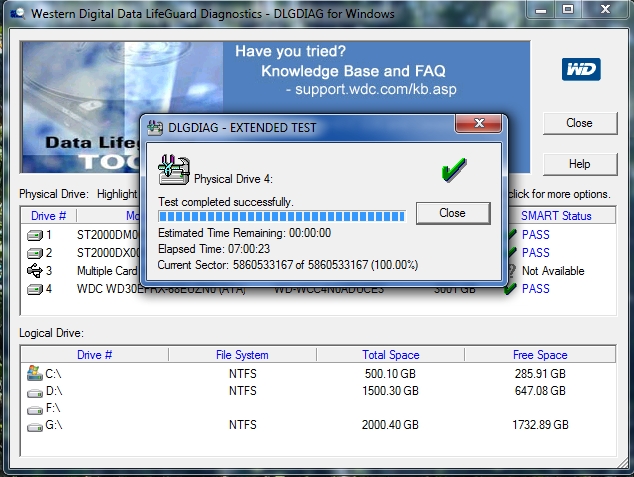Sort by Free Space column header
Image resolution: width=634 pixels, height=477 pixels.
point(540,355)
